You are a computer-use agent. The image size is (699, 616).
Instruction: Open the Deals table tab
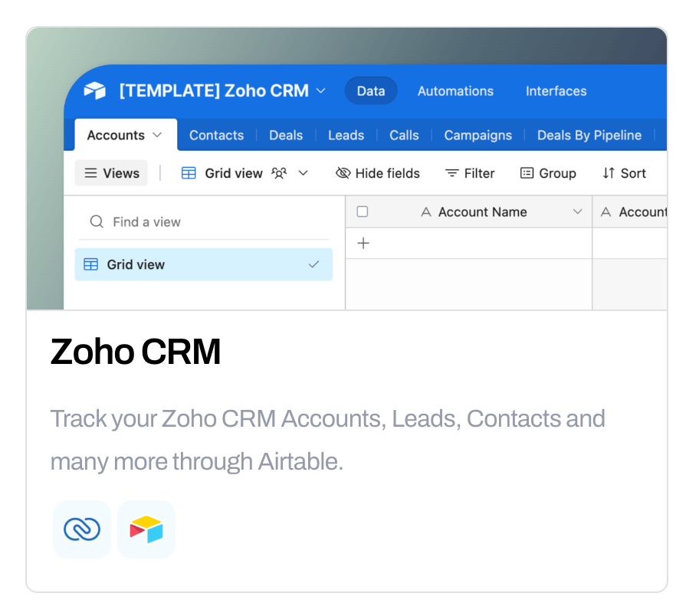tap(286, 135)
